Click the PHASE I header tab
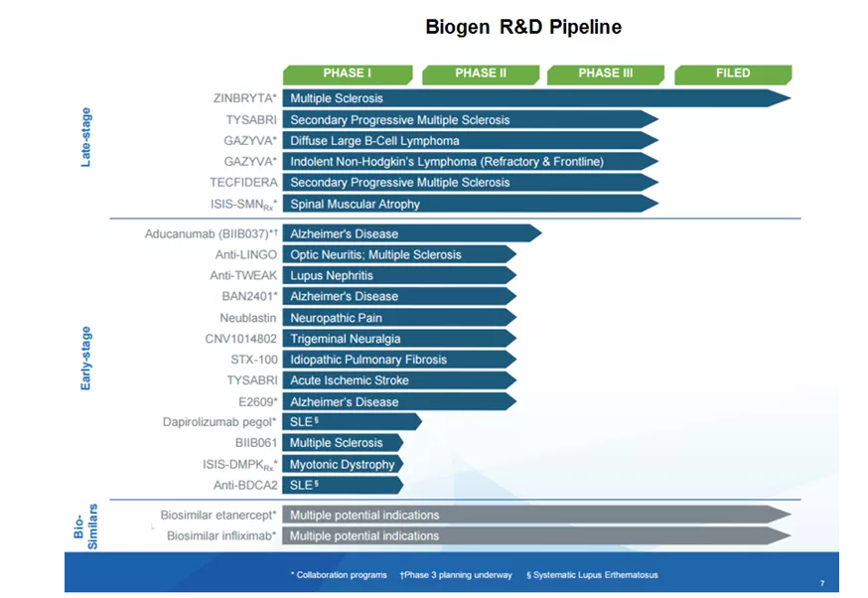 (x=347, y=74)
